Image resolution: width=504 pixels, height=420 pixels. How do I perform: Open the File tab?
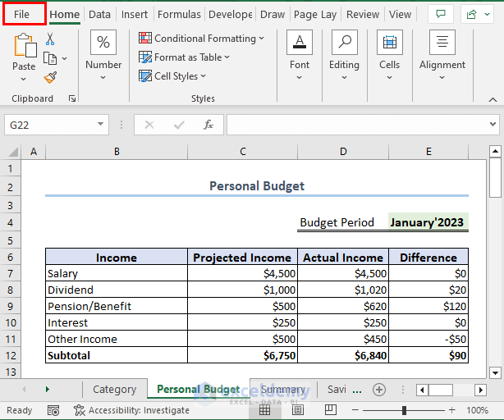(21, 14)
